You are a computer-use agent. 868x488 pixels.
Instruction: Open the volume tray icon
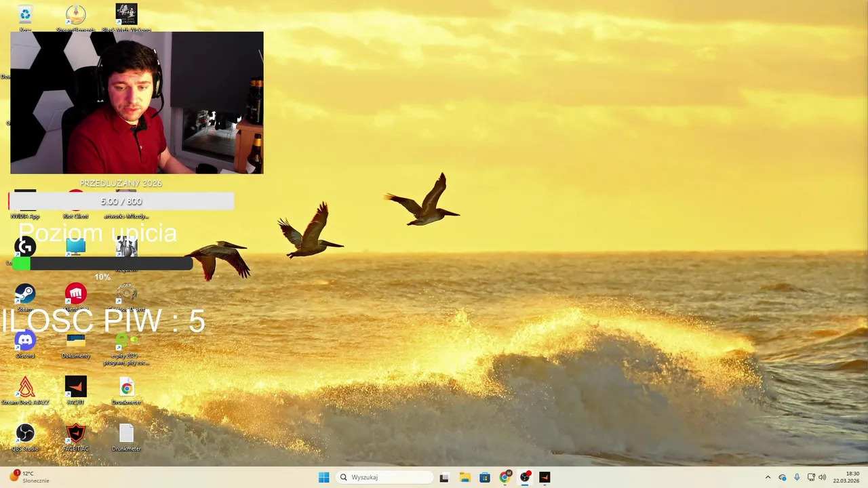coord(823,477)
